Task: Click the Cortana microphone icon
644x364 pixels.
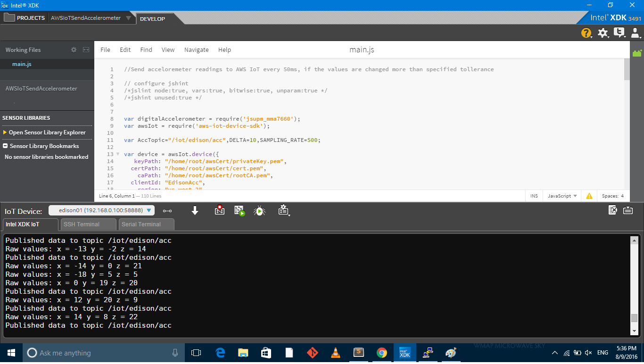Action: 175,353
